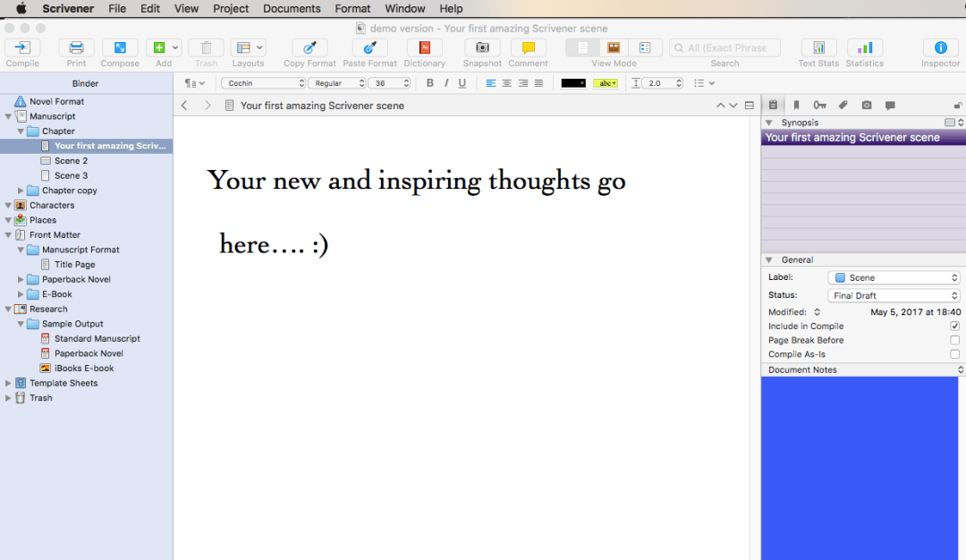Show Snapshots camera pane in Inspector
Screen dimensions: 966x560
click(x=867, y=106)
